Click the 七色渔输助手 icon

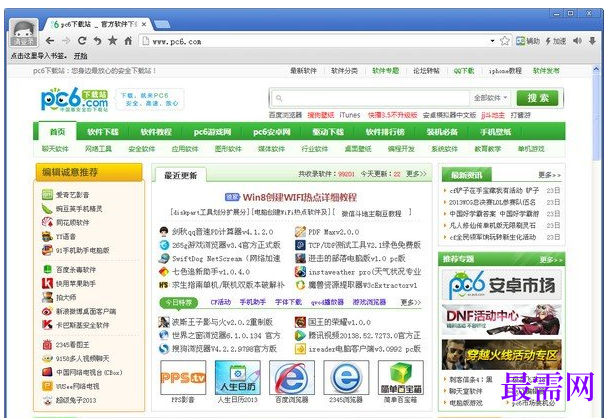(x=164, y=271)
